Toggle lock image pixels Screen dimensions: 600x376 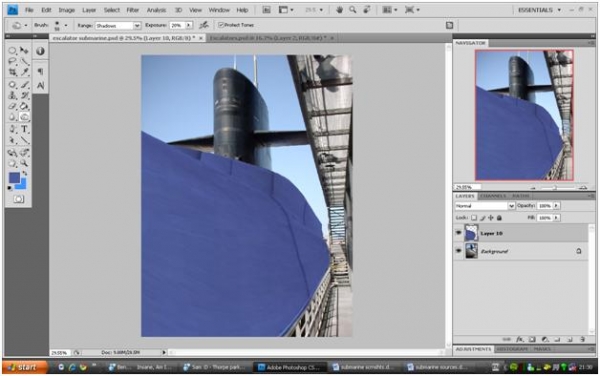tap(483, 218)
